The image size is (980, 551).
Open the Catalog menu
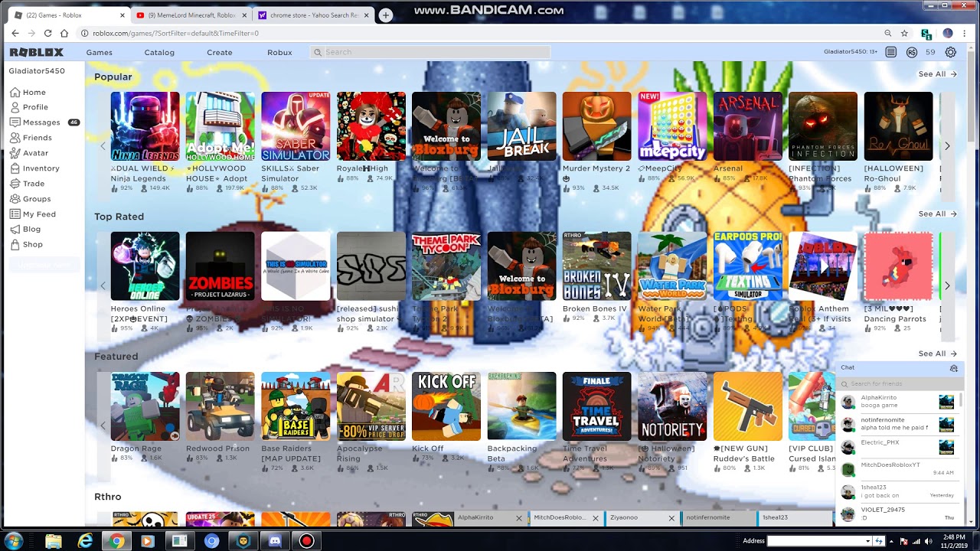click(x=159, y=52)
